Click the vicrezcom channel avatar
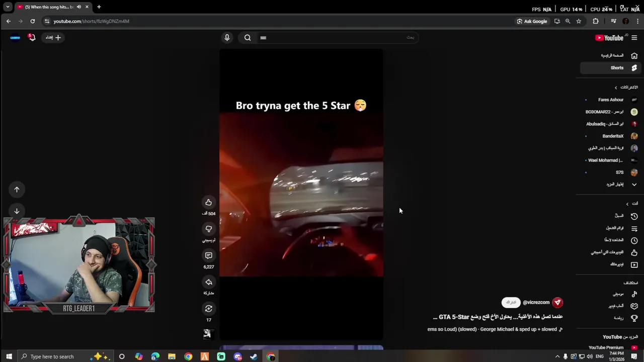Image resolution: width=644 pixels, height=362 pixels. tap(557, 302)
